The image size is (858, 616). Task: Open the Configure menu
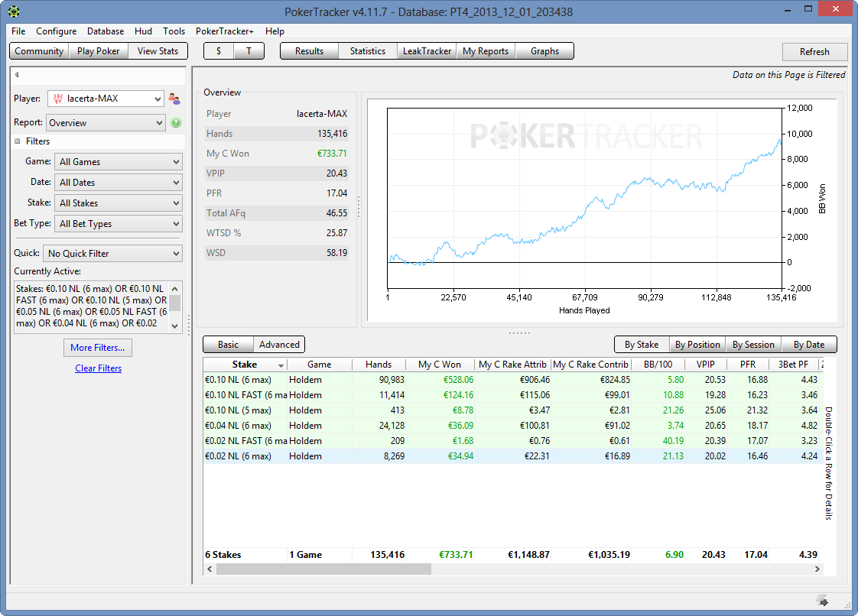tap(57, 31)
